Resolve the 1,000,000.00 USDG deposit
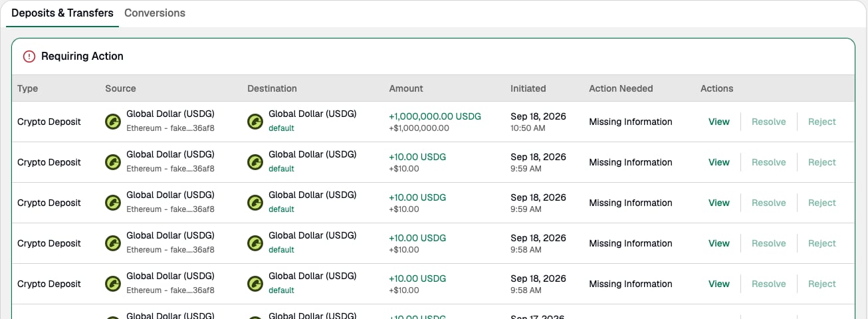This screenshot has width=868, height=319. [x=768, y=122]
